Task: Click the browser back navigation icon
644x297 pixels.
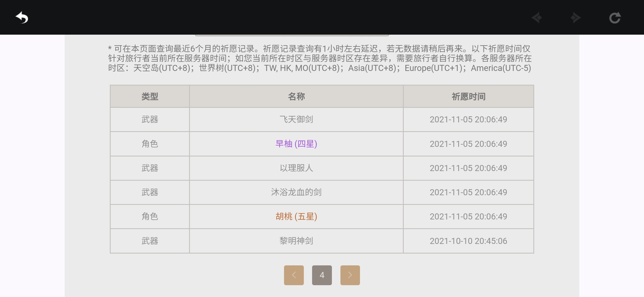Action: coord(537,18)
